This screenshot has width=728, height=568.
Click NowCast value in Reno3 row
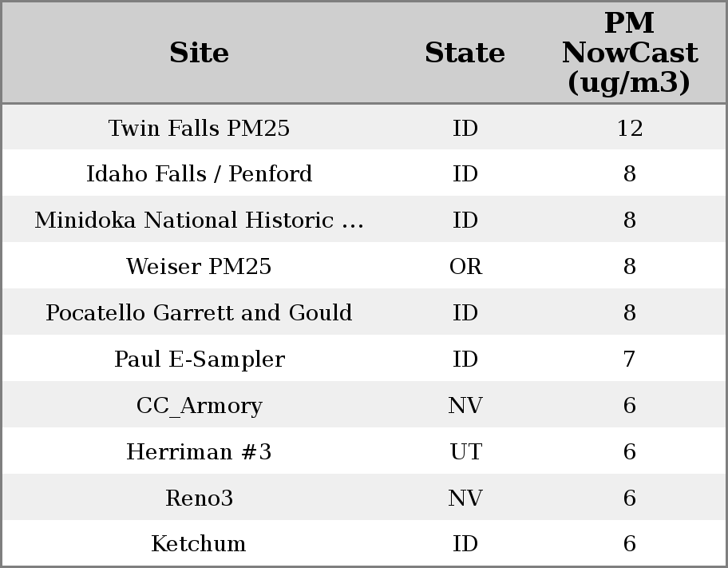pos(629,498)
